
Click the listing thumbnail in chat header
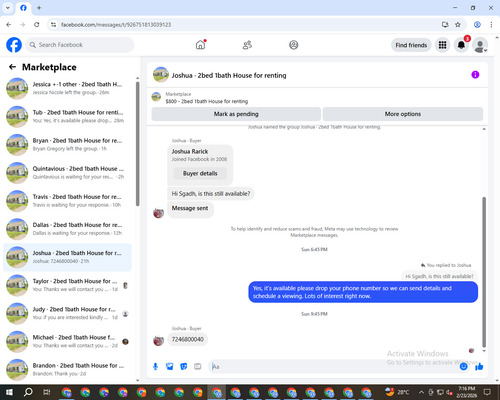point(161,75)
